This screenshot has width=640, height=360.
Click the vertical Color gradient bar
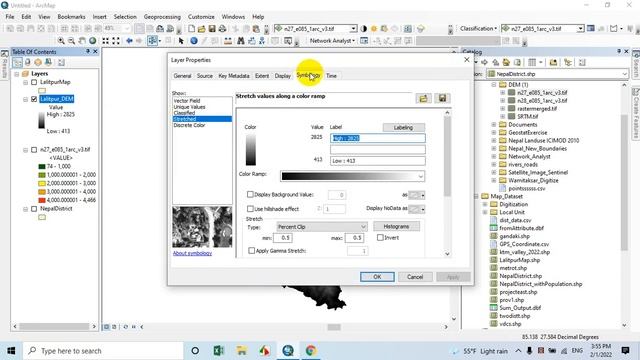251,149
